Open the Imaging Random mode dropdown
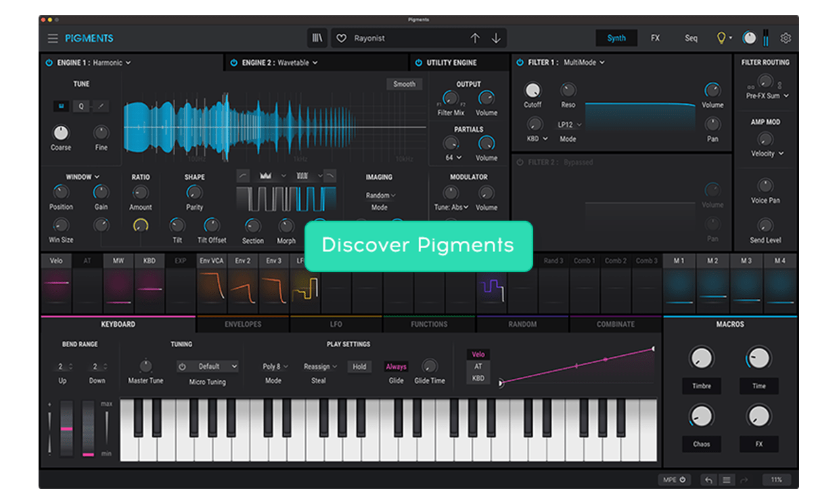This screenshot has width=837, height=504. point(381,196)
